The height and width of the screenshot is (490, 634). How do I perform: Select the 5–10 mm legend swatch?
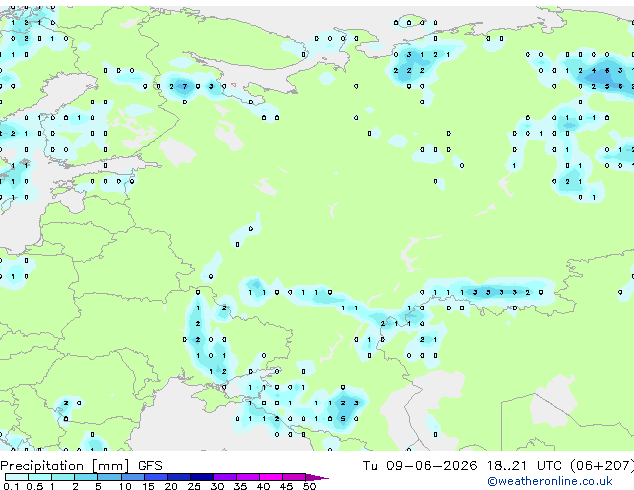pyautogui.click(x=109, y=477)
